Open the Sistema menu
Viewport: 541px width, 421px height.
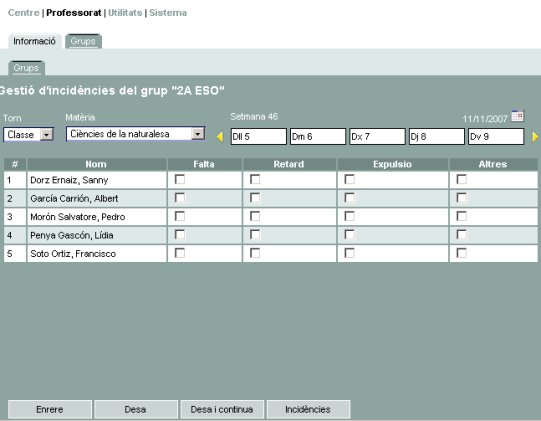(168, 13)
